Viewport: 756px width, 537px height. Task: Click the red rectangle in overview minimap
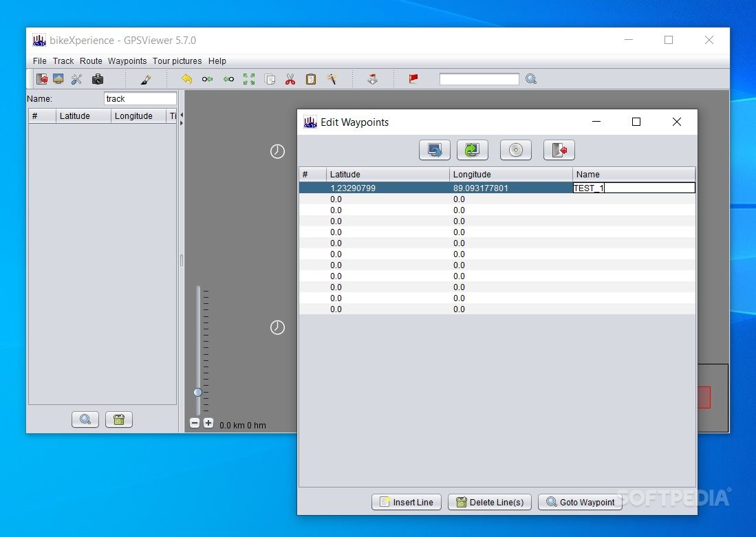tap(704, 397)
